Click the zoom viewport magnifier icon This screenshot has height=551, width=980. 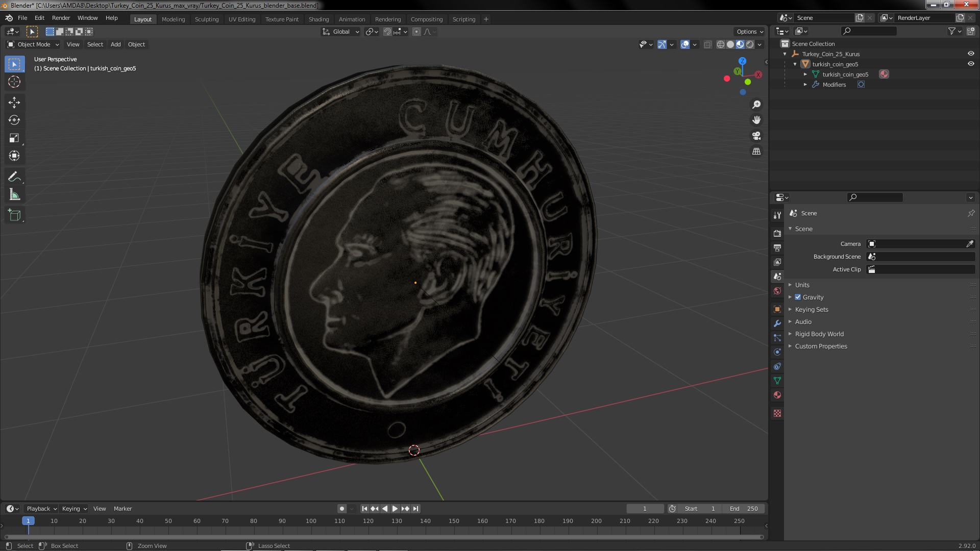click(756, 105)
